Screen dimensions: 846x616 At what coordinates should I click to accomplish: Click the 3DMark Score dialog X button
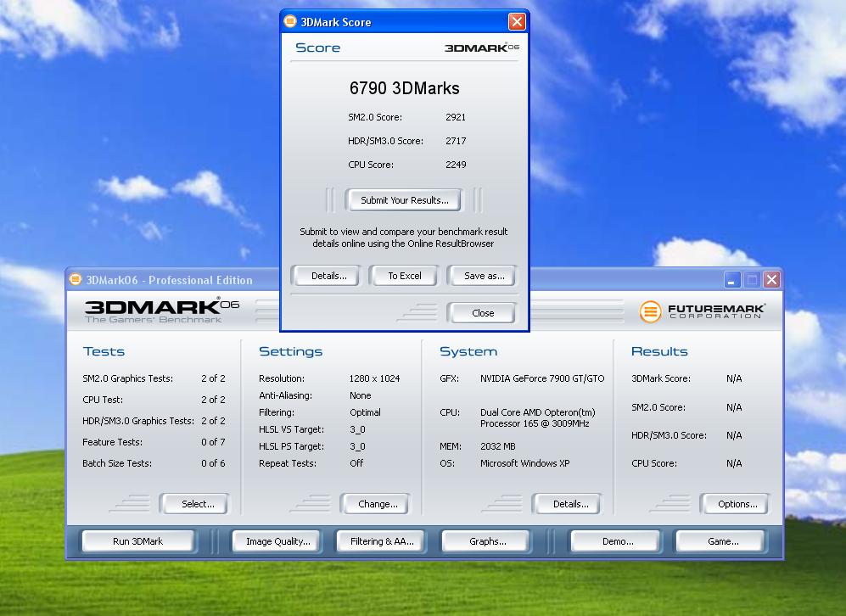pos(517,21)
